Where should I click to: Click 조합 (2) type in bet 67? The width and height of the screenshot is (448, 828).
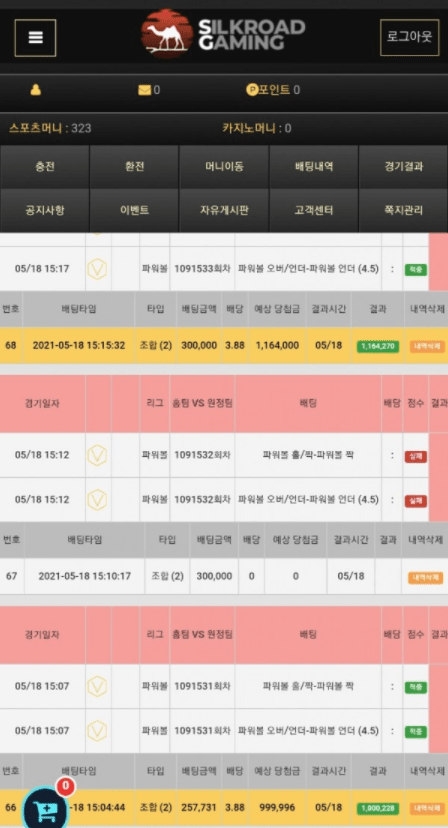pyautogui.click(x=167, y=576)
